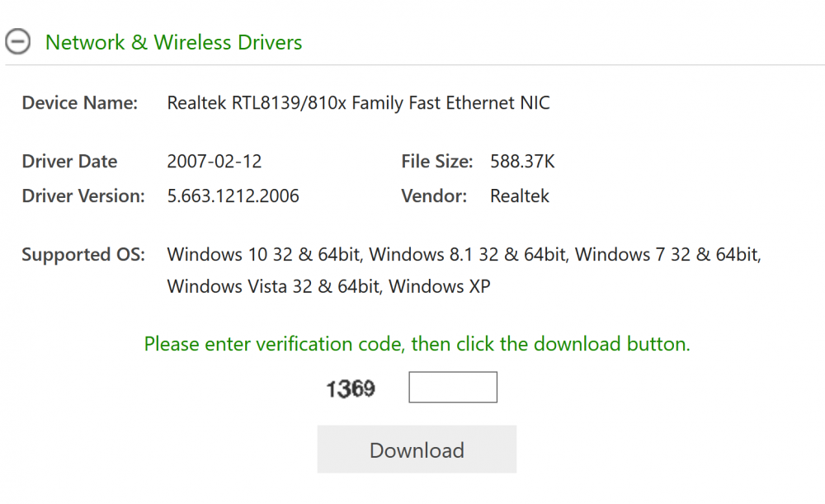Click the File Size label
The width and height of the screenshot is (825, 504).
[436, 162]
